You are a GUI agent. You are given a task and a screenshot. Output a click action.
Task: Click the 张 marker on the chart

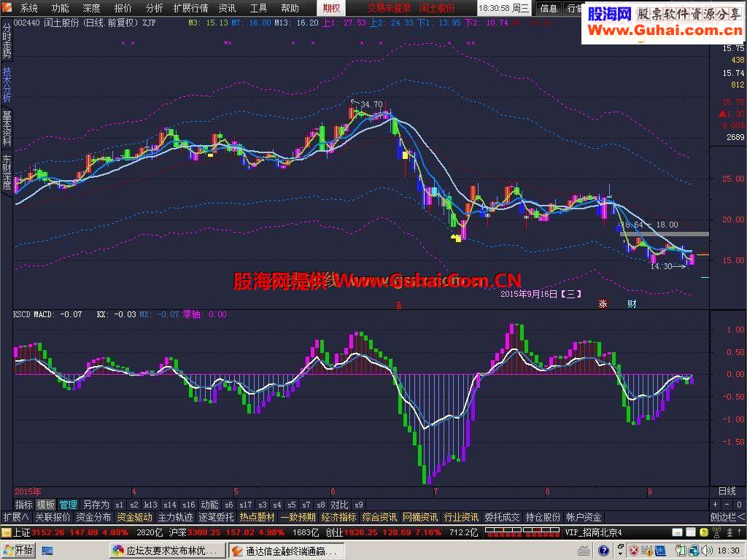[x=603, y=304]
